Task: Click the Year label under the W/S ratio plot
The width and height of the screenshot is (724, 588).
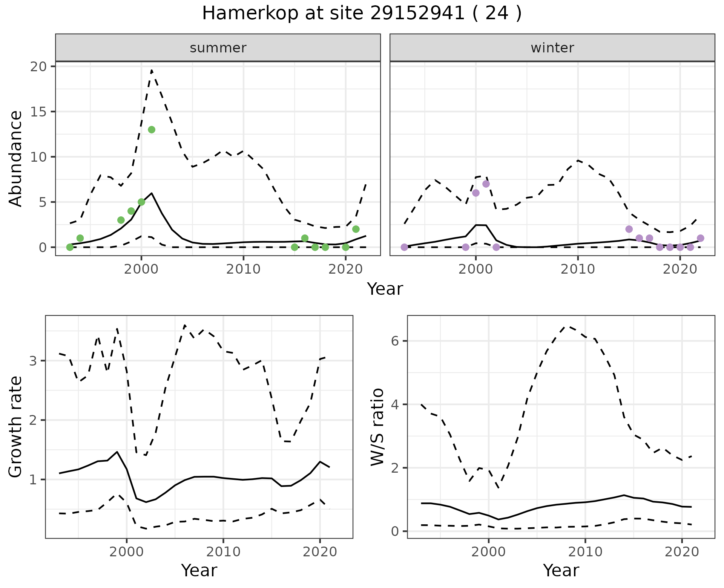Action: click(561, 570)
